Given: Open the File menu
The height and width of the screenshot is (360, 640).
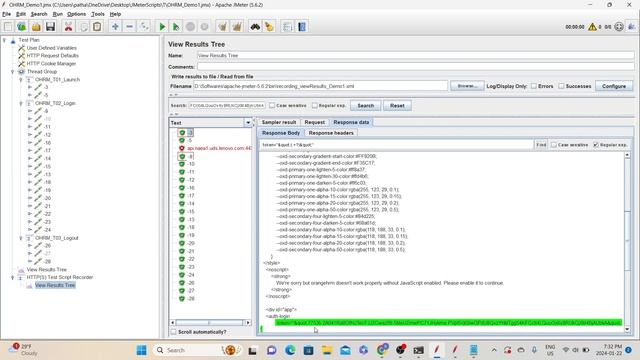Looking at the screenshot, I should [7, 14].
